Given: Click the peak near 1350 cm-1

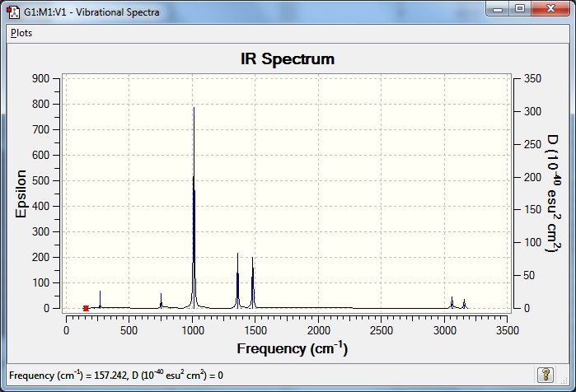Looking at the screenshot, I should tap(237, 281).
